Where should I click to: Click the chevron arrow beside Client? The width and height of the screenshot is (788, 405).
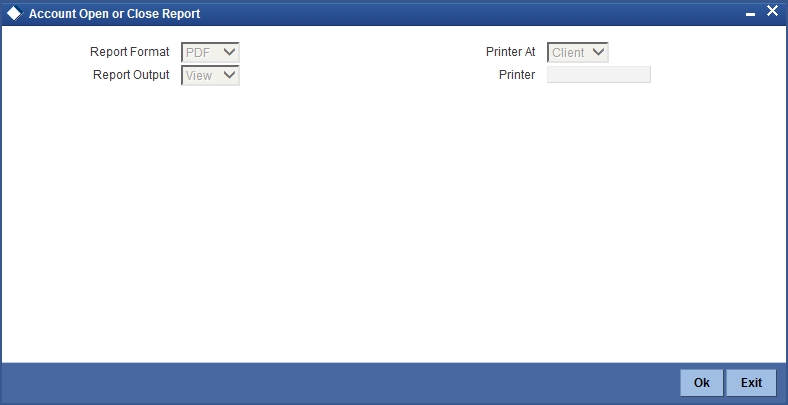[598, 52]
